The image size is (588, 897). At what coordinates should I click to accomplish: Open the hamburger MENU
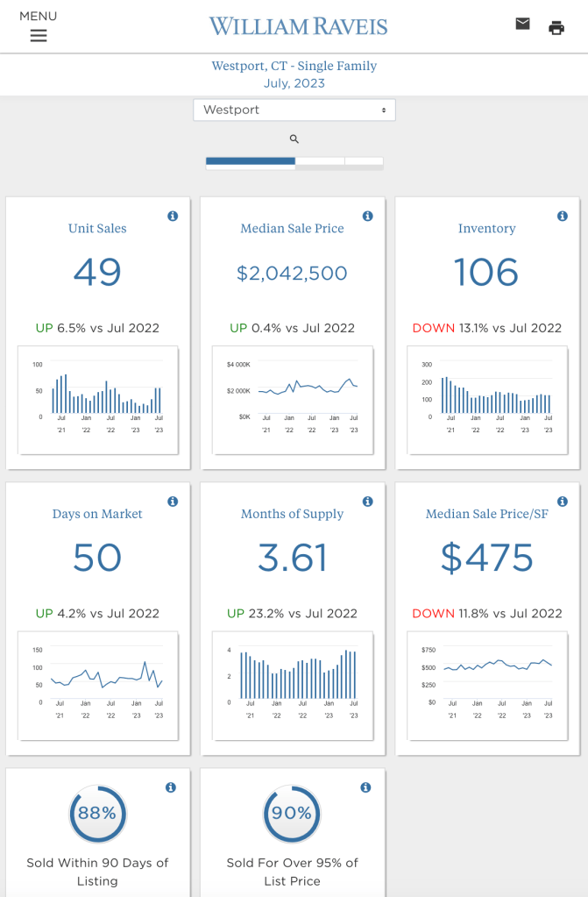(38, 35)
